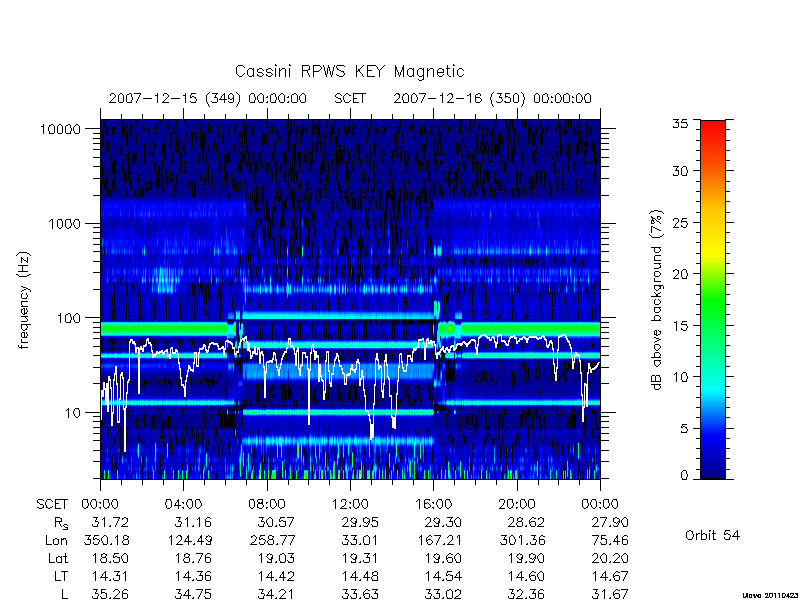Click the colorbar label 'dB above background (7%)'
This screenshot has width=800, height=600.
click(657, 300)
